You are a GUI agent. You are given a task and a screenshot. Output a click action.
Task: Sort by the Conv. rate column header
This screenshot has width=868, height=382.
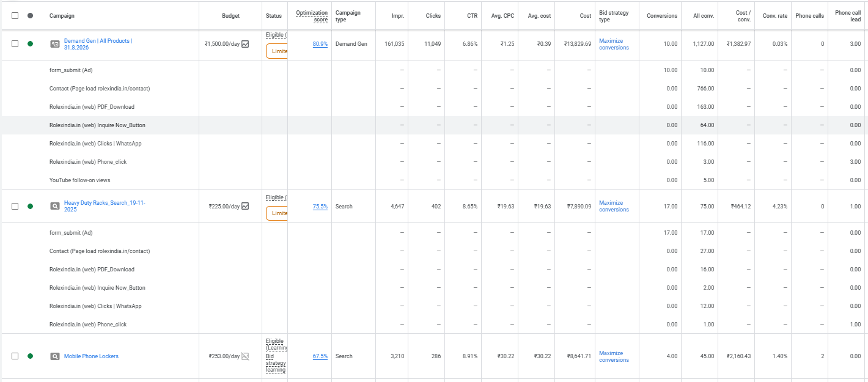click(x=775, y=16)
